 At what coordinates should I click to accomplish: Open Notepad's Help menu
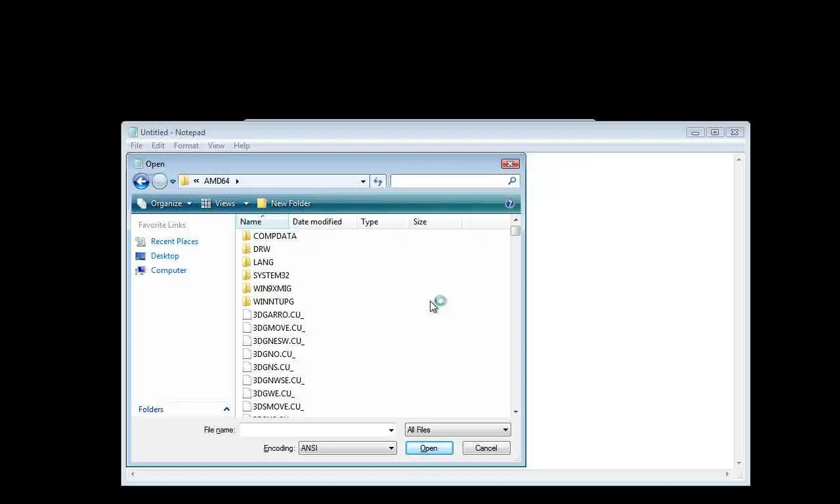tap(241, 146)
